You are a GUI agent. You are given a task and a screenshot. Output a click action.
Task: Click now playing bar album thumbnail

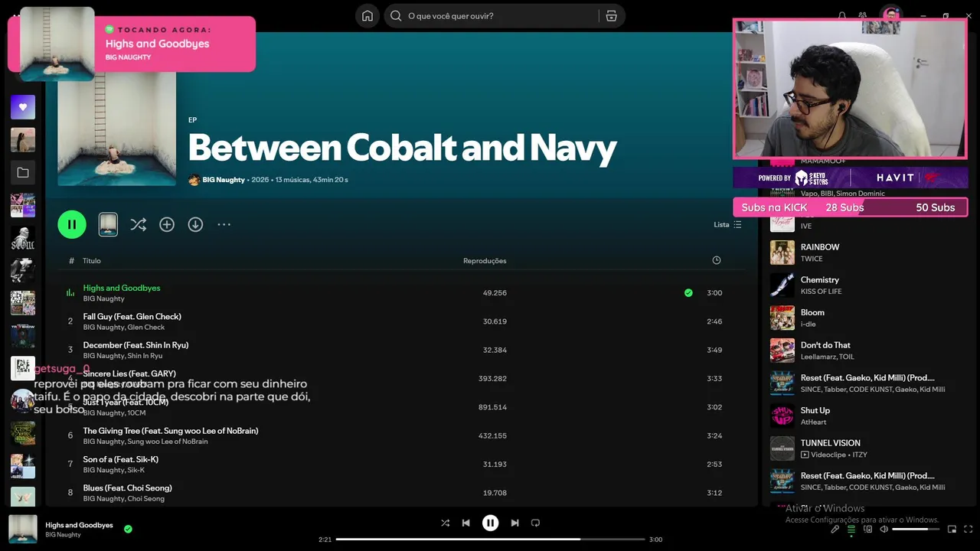23,529
